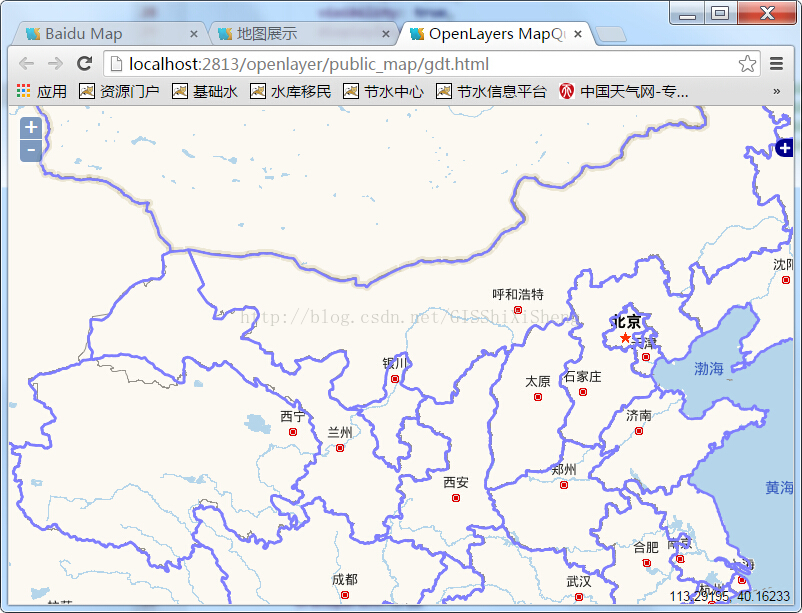Go forward with the browser forward arrow
Screen dimensions: 802x613
(x=55, y=64)
